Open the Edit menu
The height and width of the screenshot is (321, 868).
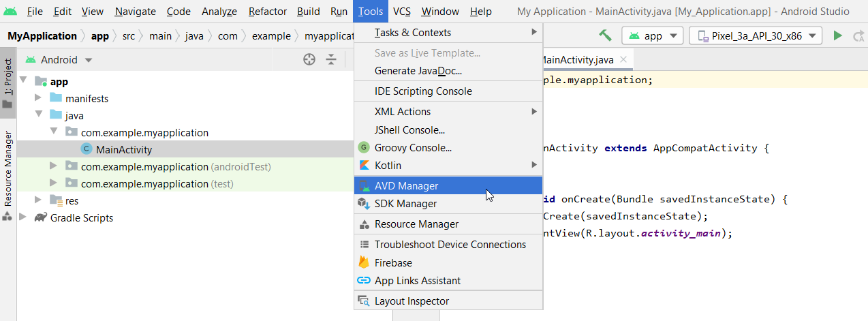point(63,12)
